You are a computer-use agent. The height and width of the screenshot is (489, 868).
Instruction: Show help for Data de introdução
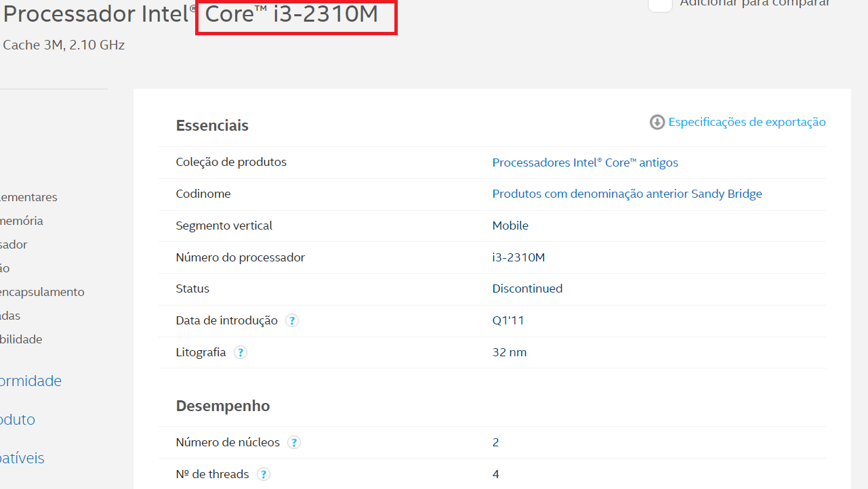[291, 320]
